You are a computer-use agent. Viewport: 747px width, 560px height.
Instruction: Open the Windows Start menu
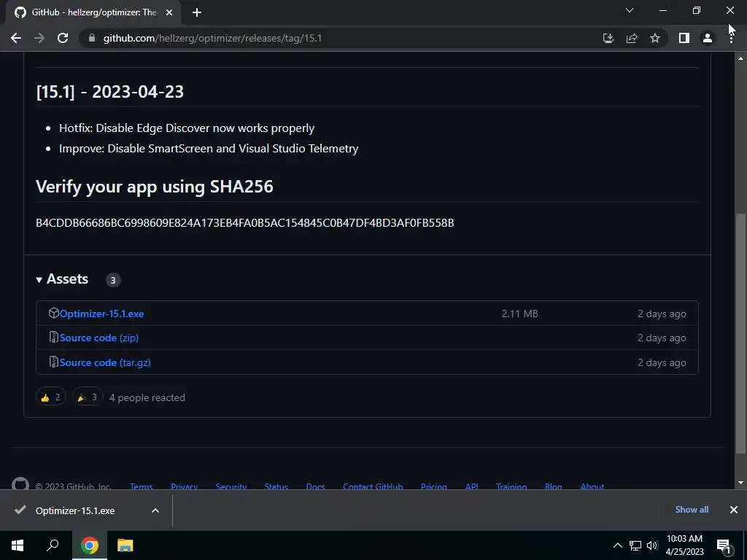click(18, 545)
